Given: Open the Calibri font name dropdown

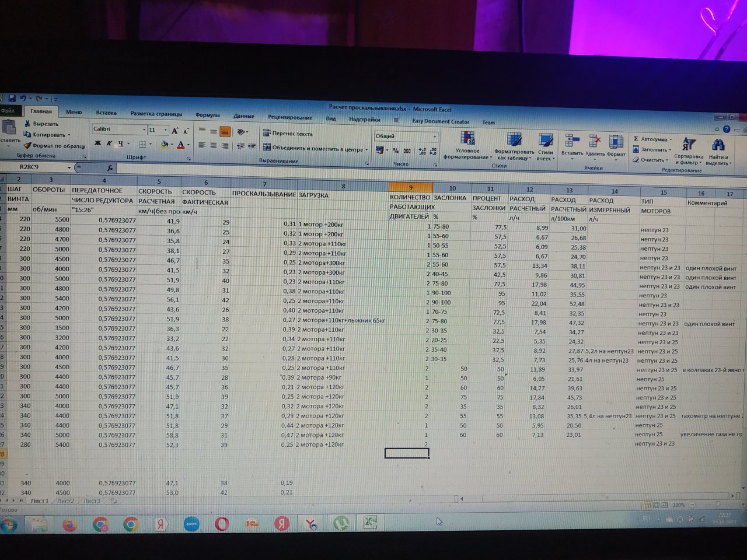Looking at the screenshot, I should click(144, 129).
